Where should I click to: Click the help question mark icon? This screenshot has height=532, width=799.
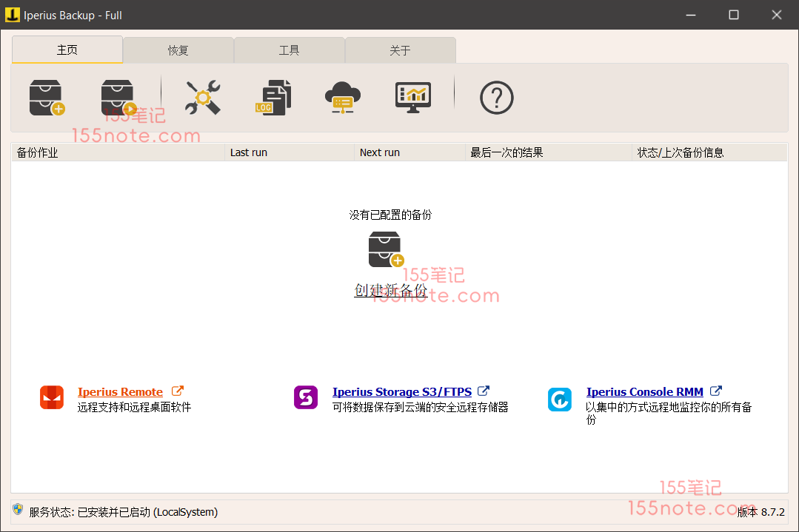pos(496,98)
